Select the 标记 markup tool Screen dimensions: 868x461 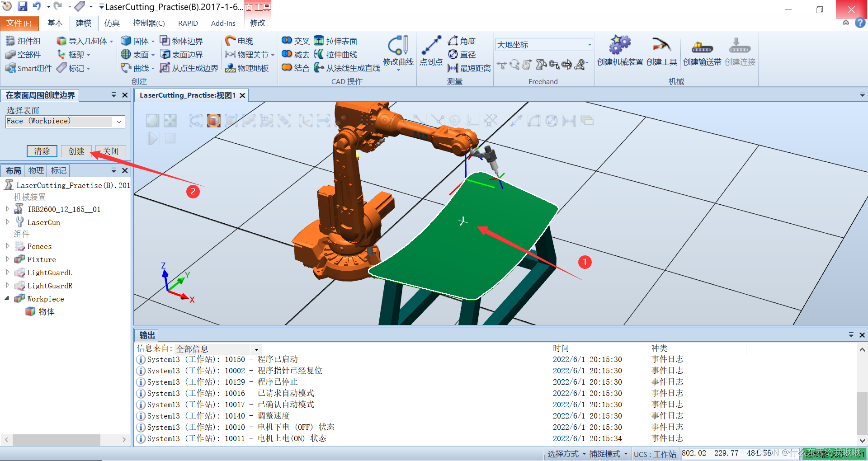tap(74, 68)
